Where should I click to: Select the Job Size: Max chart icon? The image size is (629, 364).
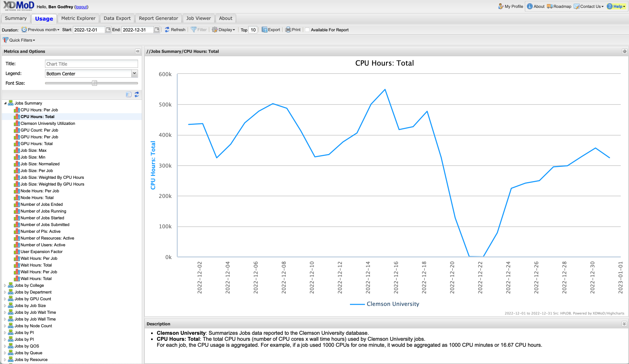tap(17, 150)
